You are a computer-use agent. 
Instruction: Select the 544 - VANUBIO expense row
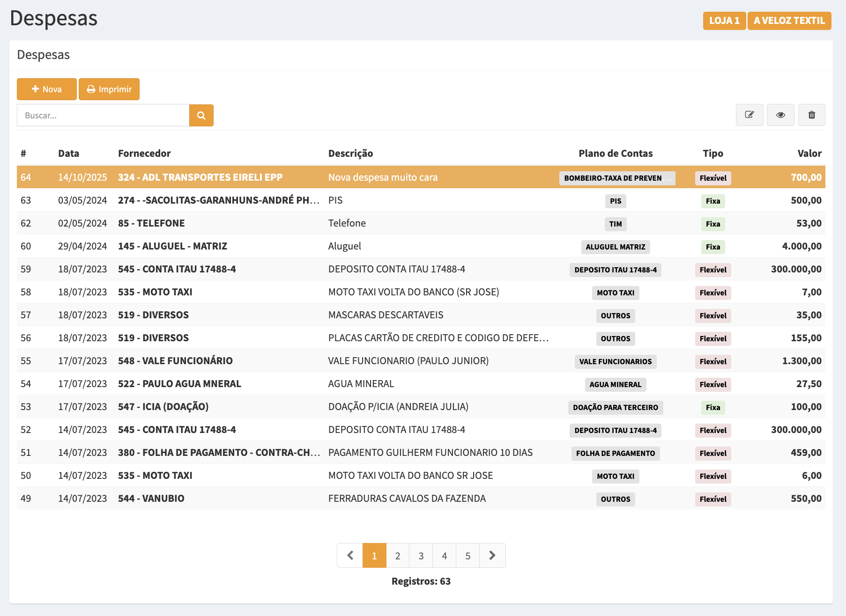point(151,499)
